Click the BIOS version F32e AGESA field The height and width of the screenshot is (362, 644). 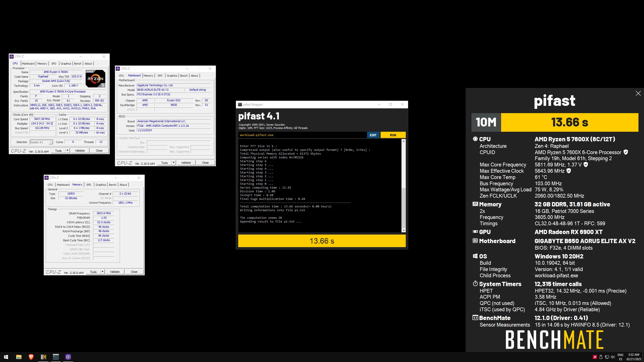click(x=174, y=126)
